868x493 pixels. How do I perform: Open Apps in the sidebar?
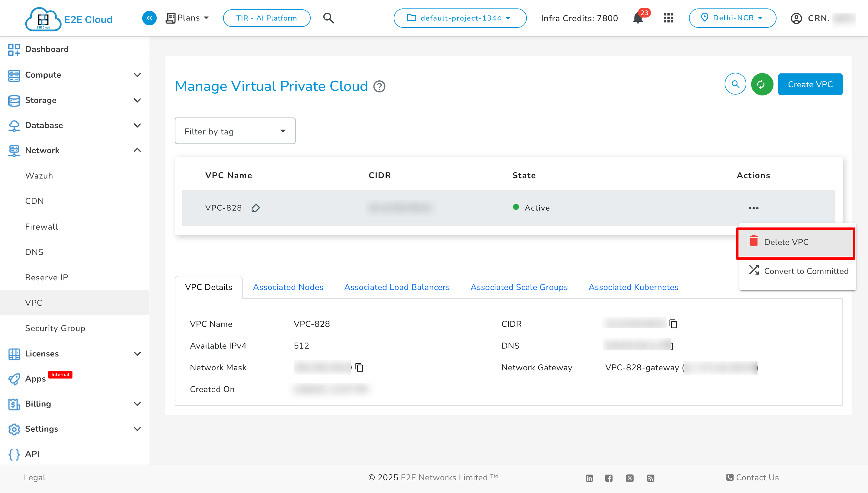pos(35,379)
